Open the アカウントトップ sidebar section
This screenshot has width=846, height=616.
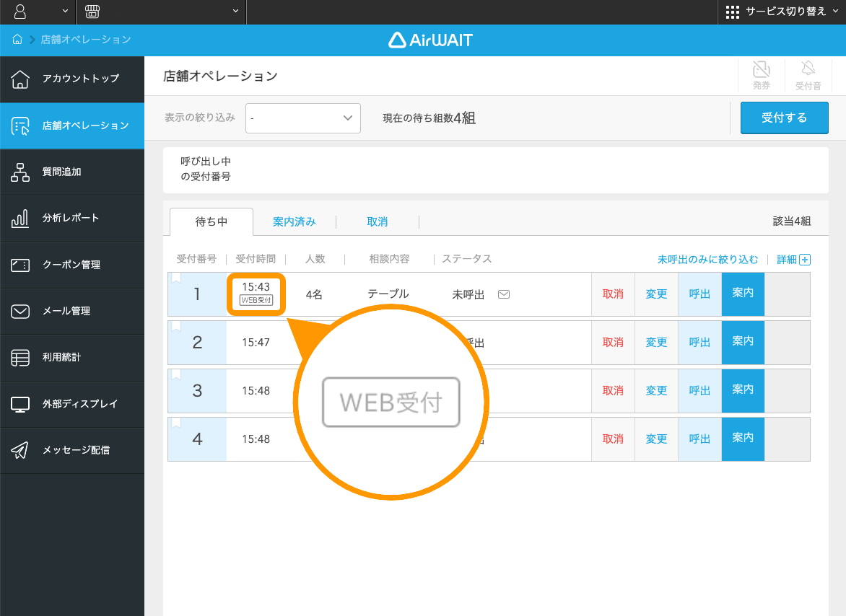(x=72, y=79)
